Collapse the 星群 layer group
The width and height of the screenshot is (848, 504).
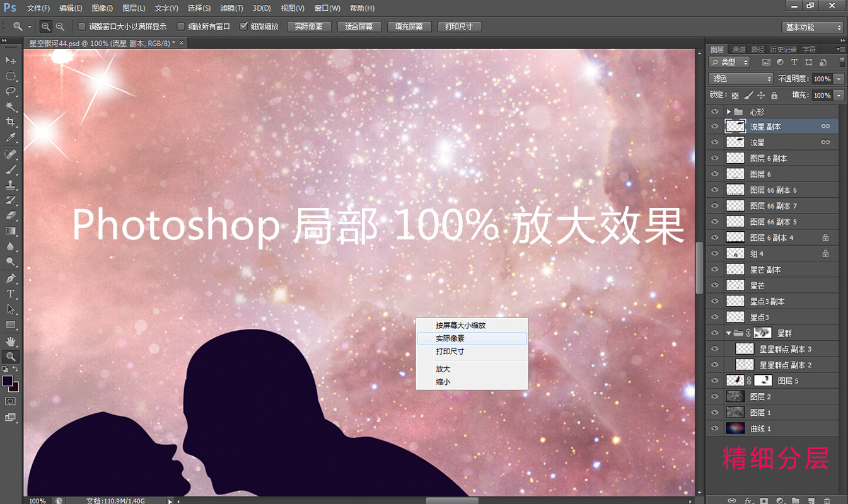pyautogui.click(x=728, y=333)
